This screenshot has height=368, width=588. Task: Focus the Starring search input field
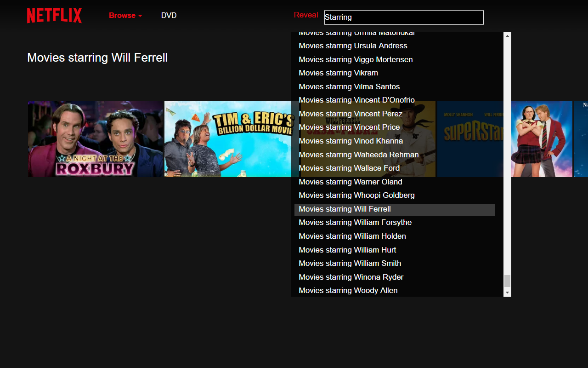pyautogui.click(x=404, y=17)
